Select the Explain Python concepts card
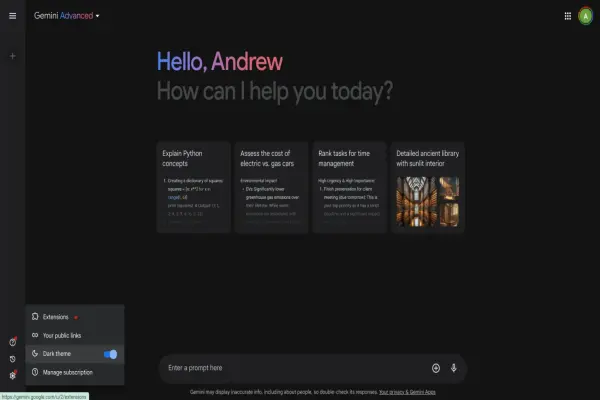 193,187
